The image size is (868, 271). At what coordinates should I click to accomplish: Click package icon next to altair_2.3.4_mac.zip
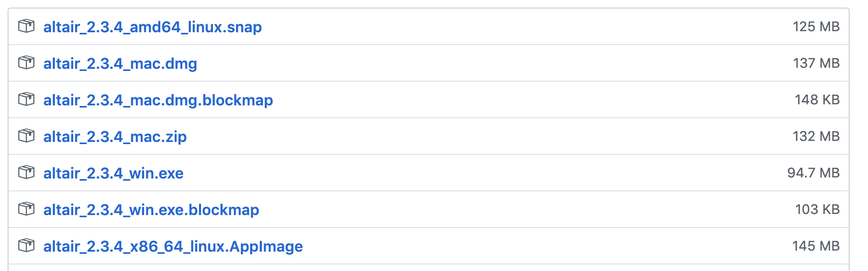[26, 136]
